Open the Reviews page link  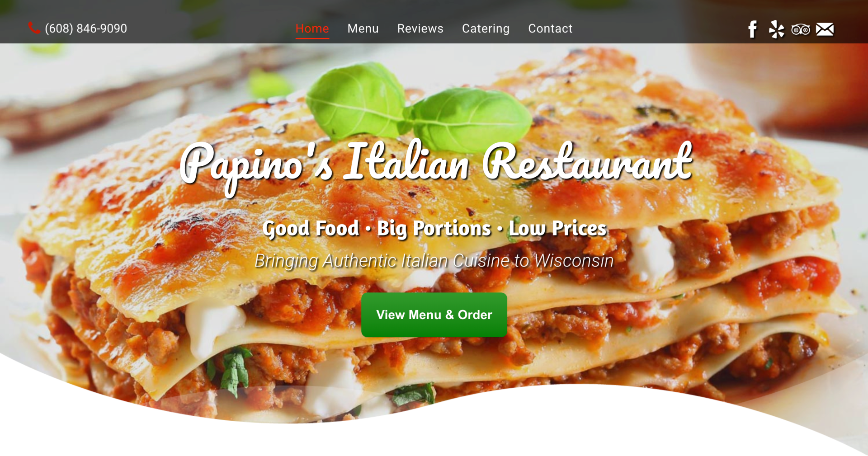[420, 28]
